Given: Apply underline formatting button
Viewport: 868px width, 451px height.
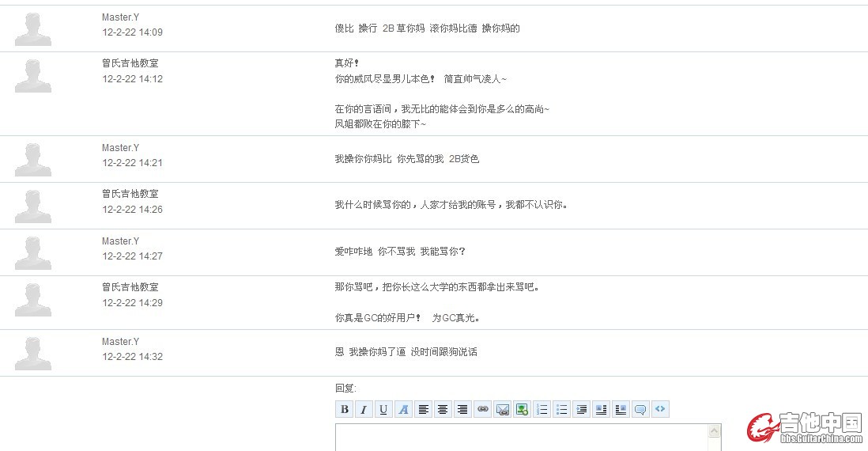Looking at the screenshot, I should coord(383,409).
